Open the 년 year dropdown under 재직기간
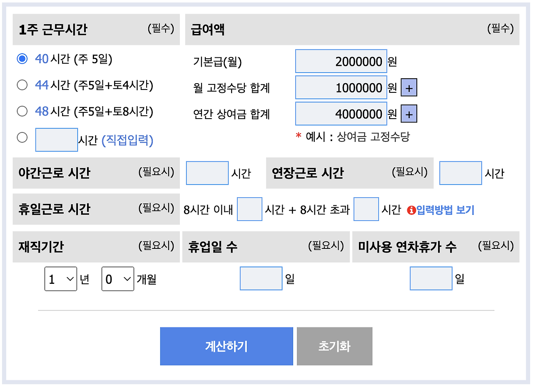The image size is (533, 392). pyautogui.click(x=60, y=278)
